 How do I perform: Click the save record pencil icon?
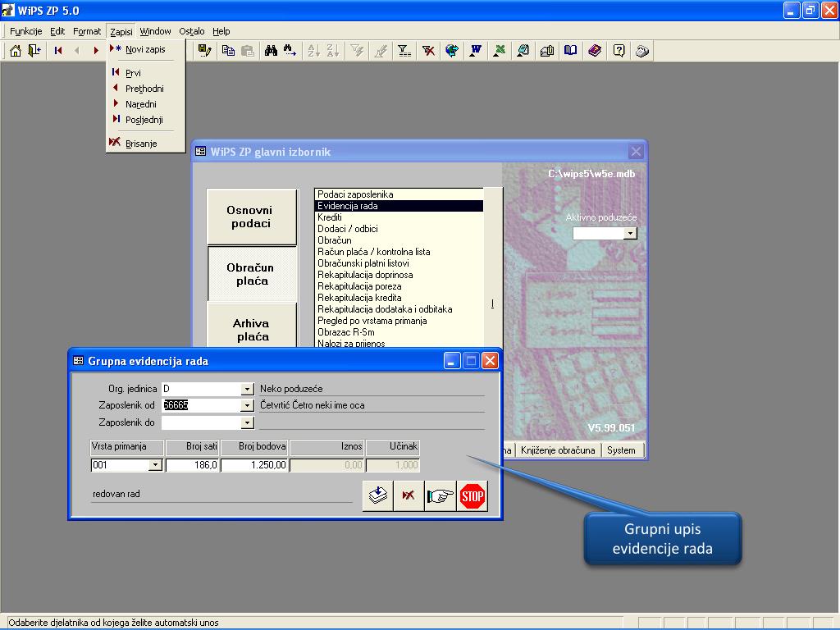204,51
